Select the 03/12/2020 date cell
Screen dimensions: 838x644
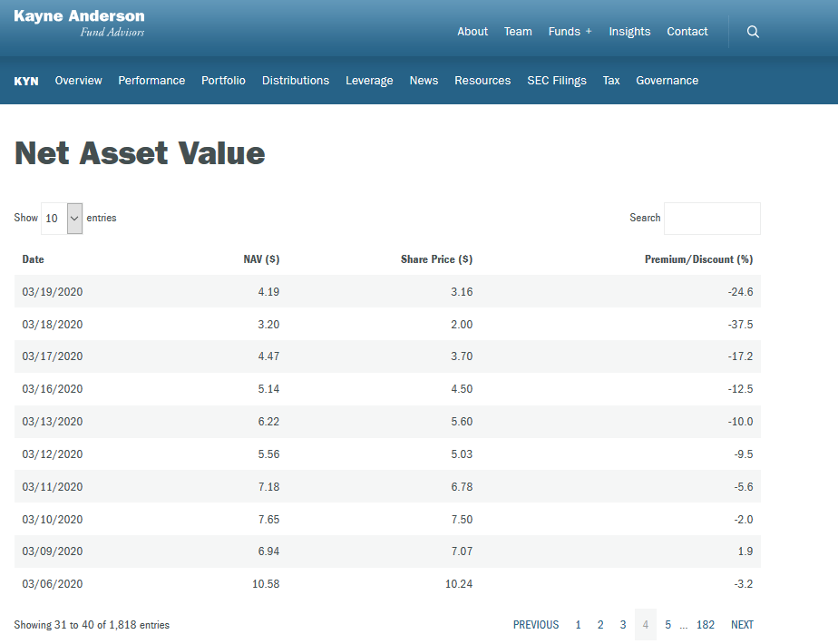53,454
